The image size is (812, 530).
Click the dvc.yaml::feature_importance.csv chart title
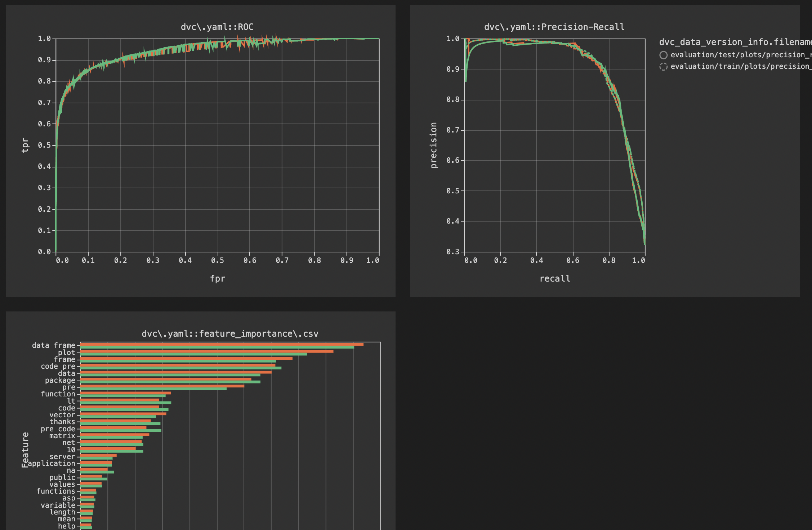point(230,334)
